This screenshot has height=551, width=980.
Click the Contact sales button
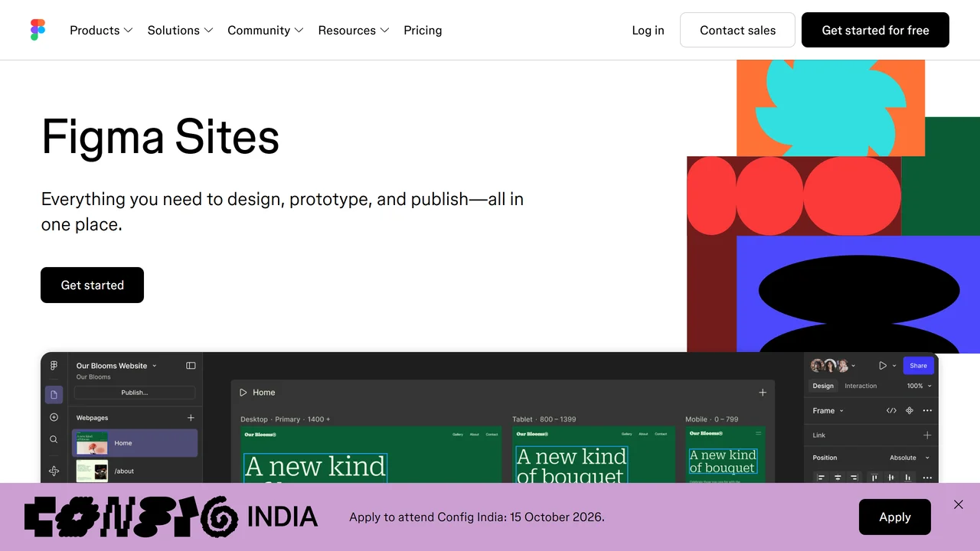737,30
